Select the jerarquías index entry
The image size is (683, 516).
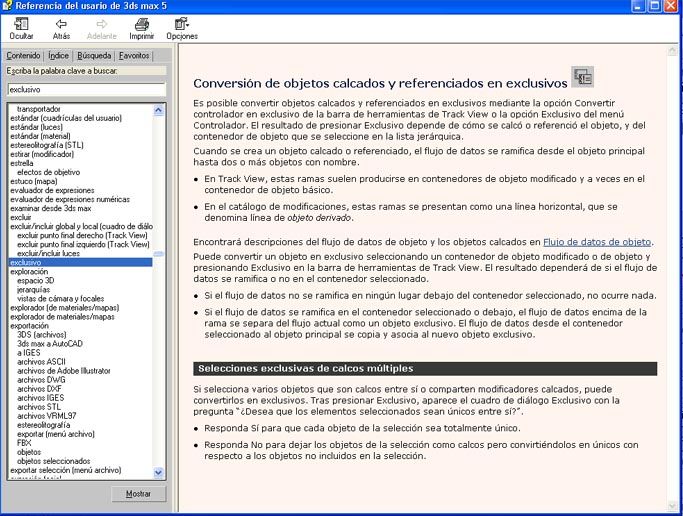34,290
